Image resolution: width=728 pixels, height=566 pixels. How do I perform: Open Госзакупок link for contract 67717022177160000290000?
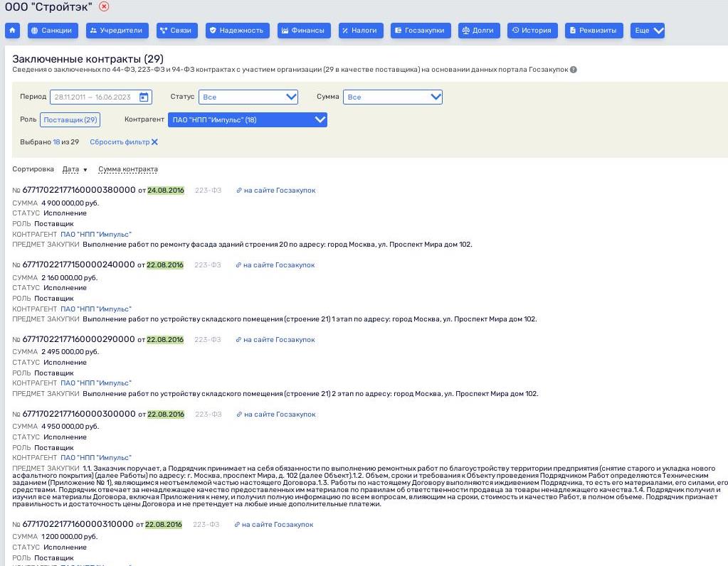[x=275, y=340]
